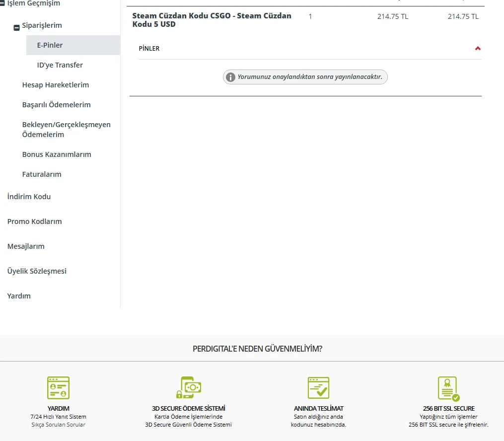Open İndirim Kodu section
This screenshot has height=441, width=504.
click(29, 197)
